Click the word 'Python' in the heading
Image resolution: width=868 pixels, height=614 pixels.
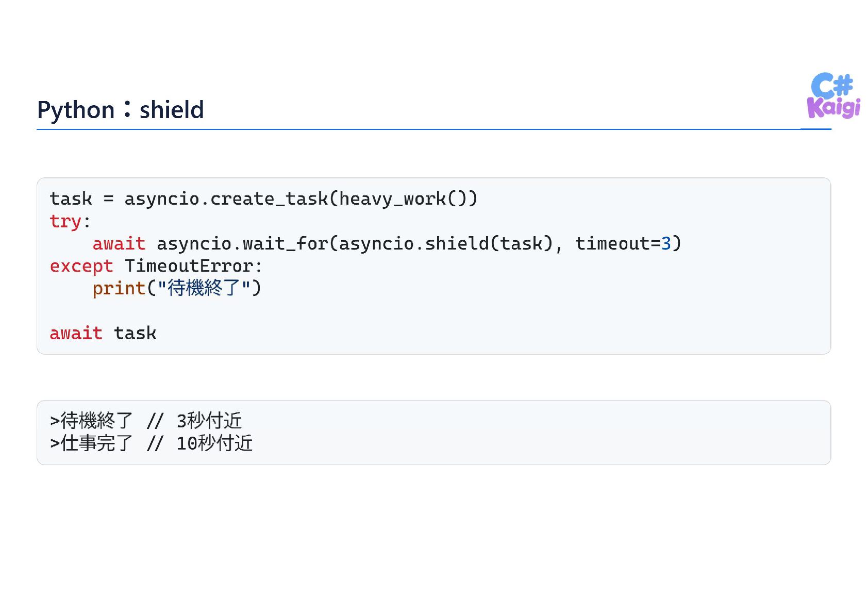click(76, 110)
